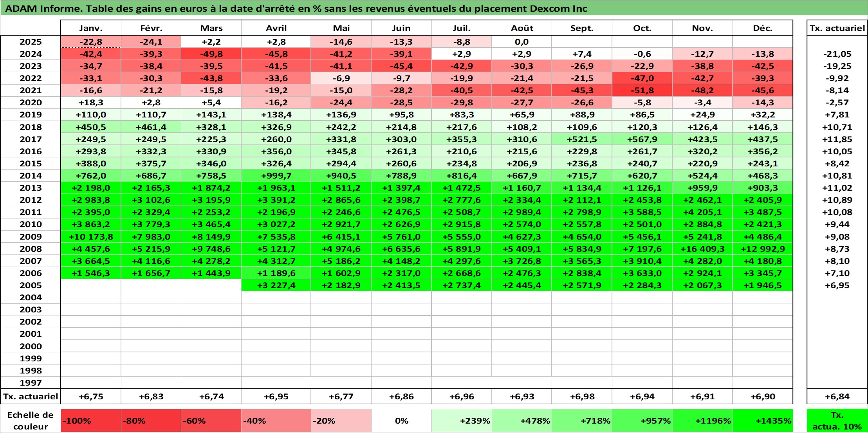Click cell -49,8 for March 2024
The image size is (868, 433).
point(211,54)
